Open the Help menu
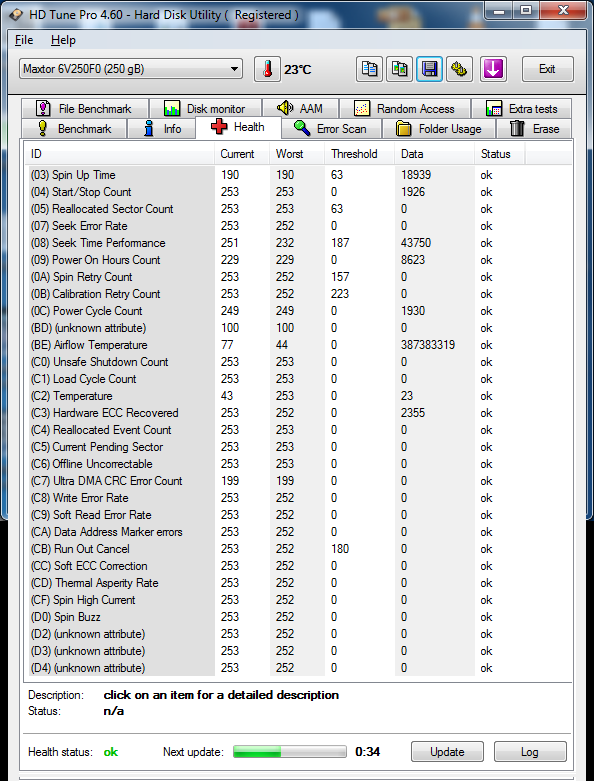594x781 pixels. point(63,40)
